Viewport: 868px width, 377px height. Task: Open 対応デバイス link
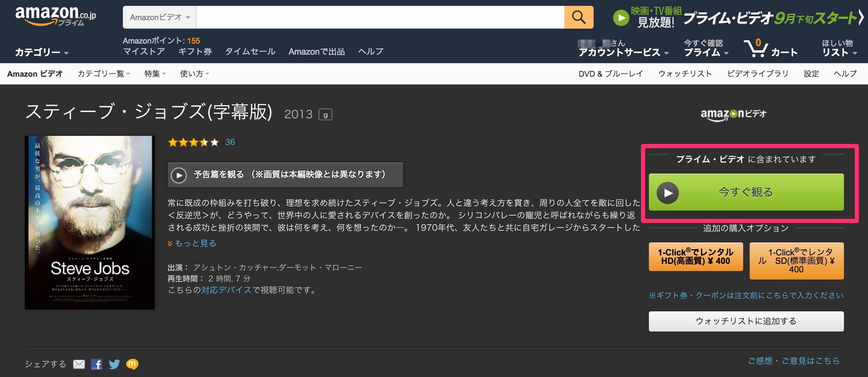click(x=227, y=290)
